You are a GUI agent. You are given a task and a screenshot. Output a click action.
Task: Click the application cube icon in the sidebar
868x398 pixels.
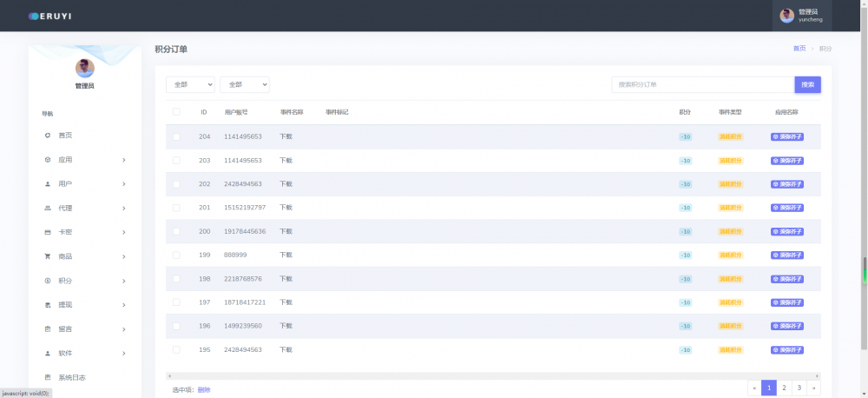[48, 160]
